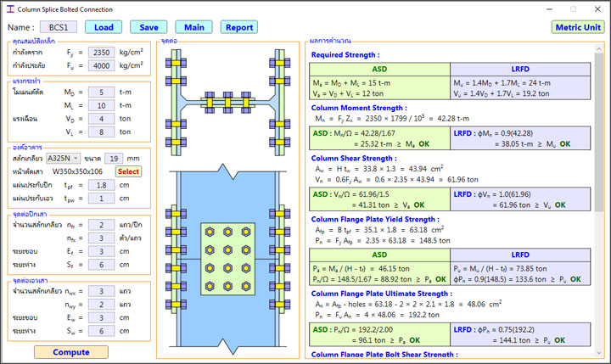The image size is (611, 364).
Task: Click the 'Mu = 1.4MD + 1.7ML = 24 t-m' cell
Action: 502,83
